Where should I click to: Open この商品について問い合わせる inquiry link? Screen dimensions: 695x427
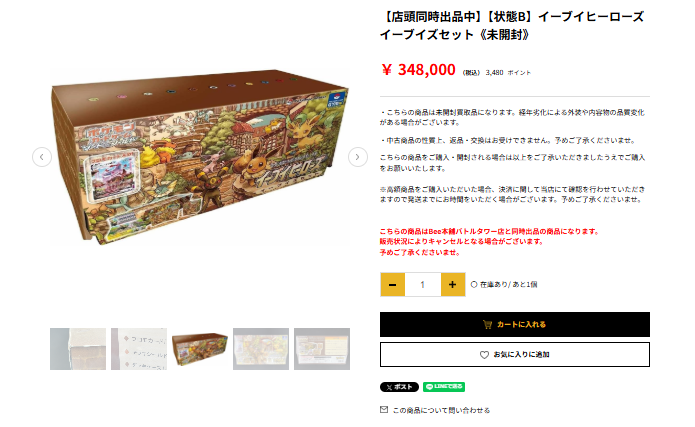pos(441,410)
